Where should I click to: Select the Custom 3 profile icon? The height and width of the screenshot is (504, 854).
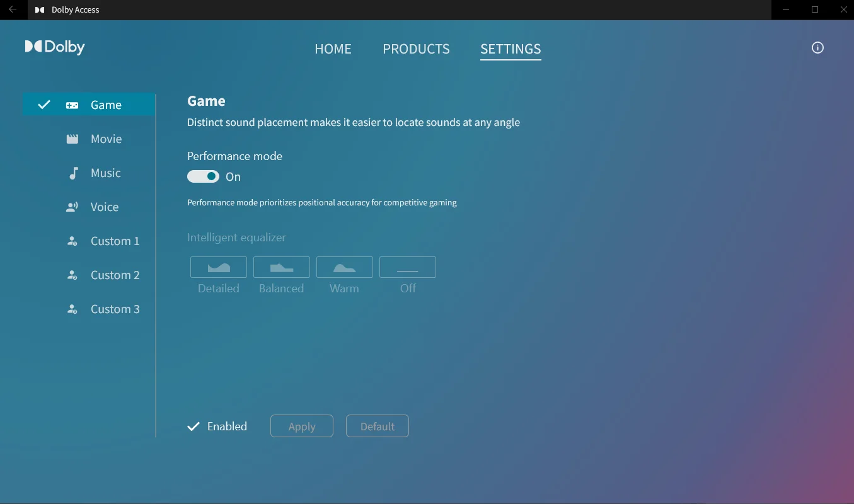coord(72,309)
